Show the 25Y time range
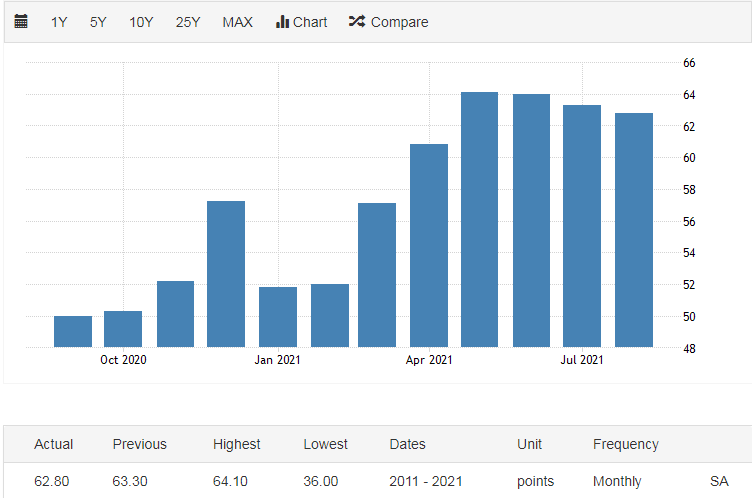The width and height of the screenshot is (752, 498). tap(188, 22)
